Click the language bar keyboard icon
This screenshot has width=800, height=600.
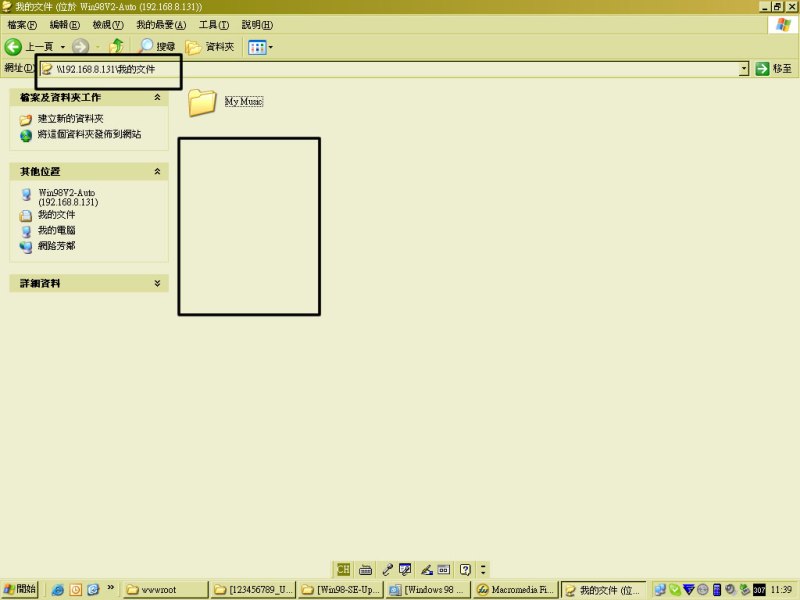click(x=365, y=569)
